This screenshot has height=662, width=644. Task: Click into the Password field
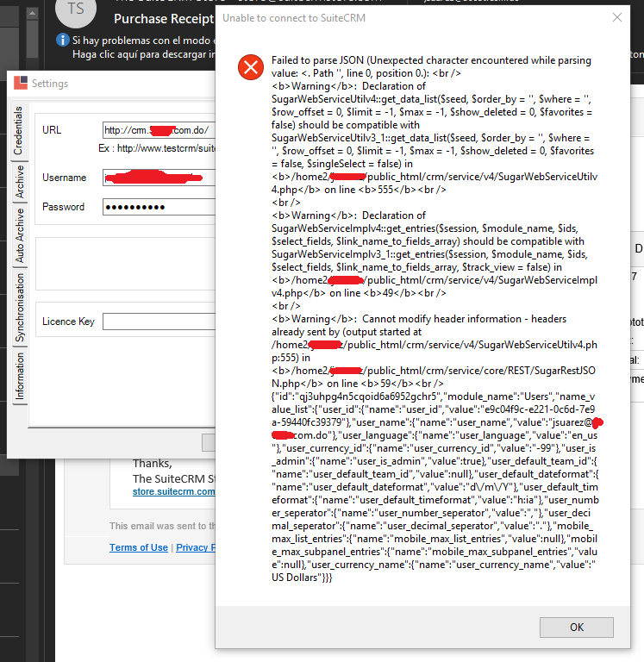point(159,207)
